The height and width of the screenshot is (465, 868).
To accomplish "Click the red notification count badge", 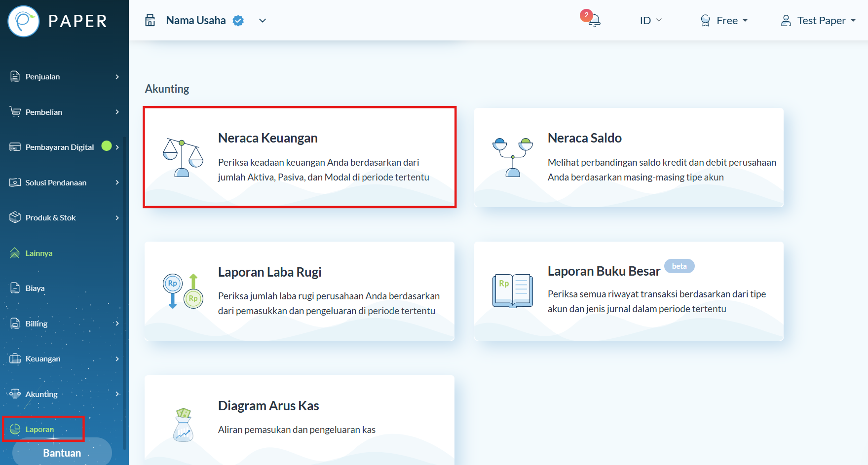I will (x=586, y=15).
